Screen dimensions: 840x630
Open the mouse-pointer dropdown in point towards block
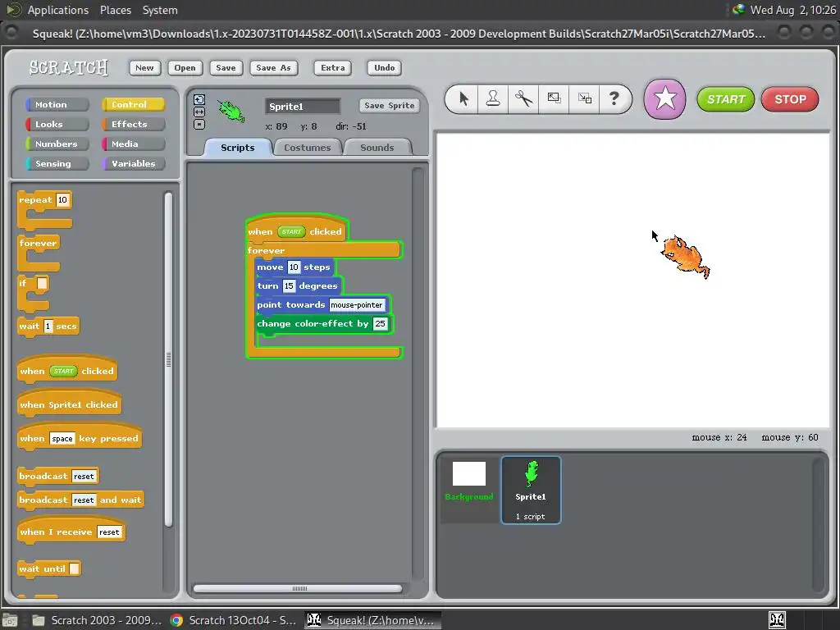(x=357, y=305)
